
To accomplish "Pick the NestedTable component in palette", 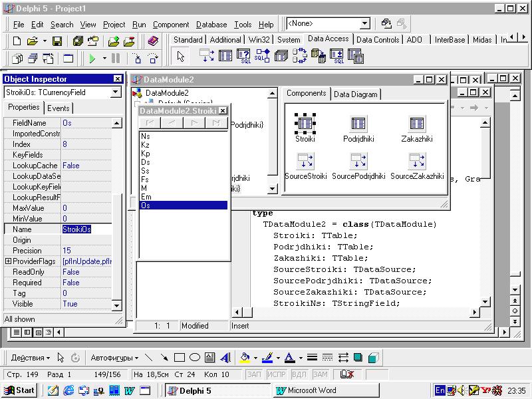I will [356, 56].
